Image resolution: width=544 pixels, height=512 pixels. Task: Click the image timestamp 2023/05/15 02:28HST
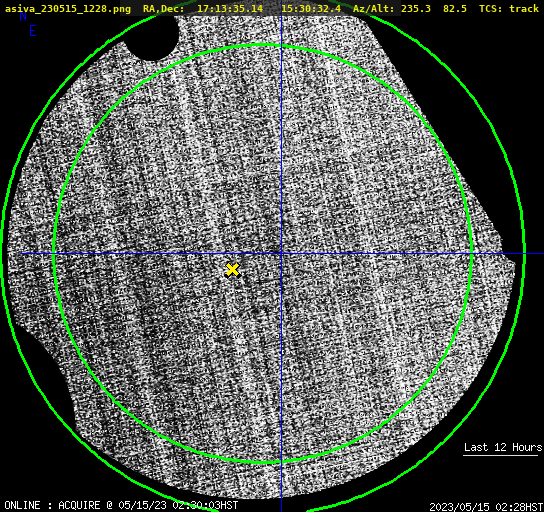click(486, 507)
